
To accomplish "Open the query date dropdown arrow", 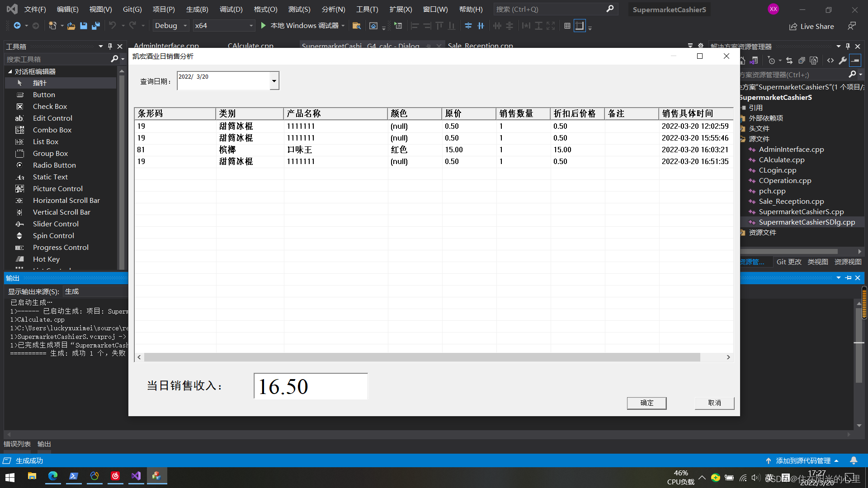I will tap(274, 81).
